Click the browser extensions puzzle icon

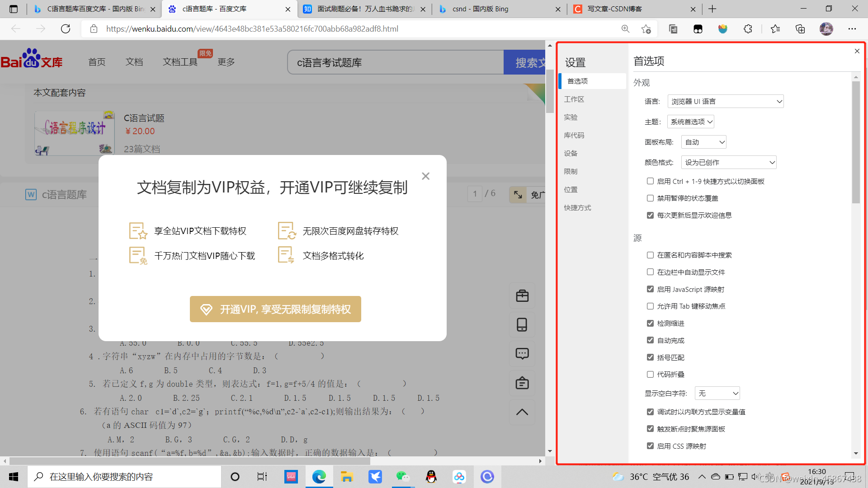pos(748,29)
